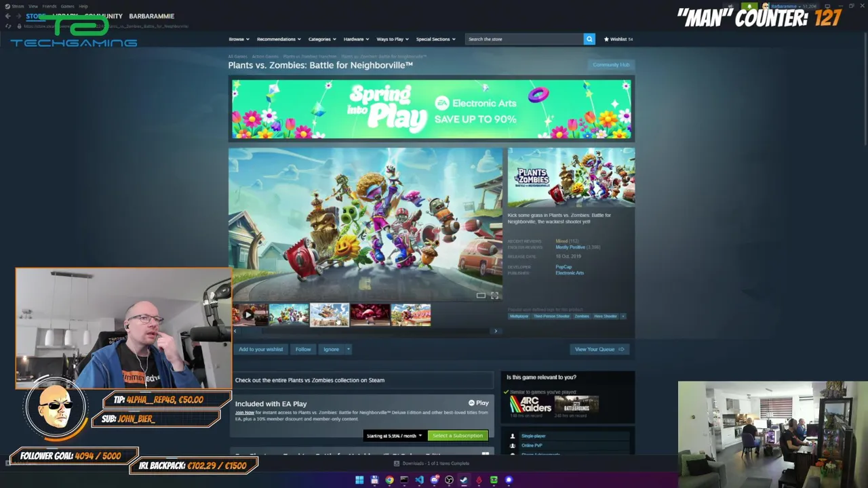Expand the Browse store menu
The height and width of the screenshot is (488, 868).
tap(239, 39)
